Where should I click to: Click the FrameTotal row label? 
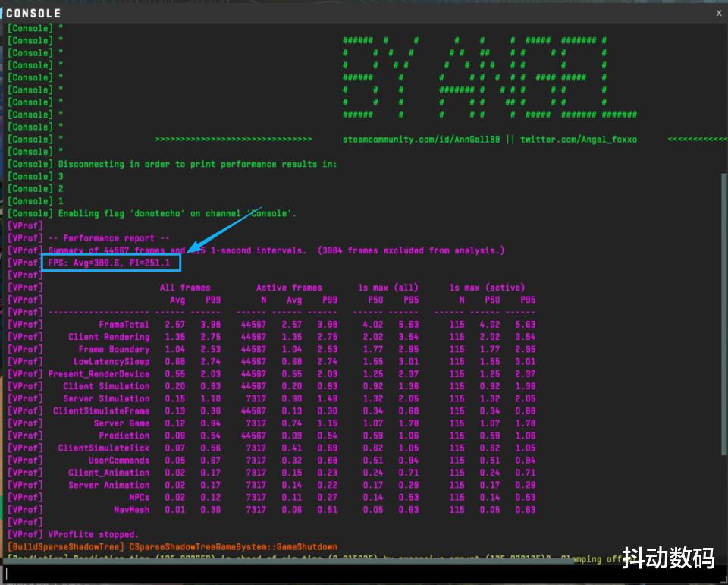pyautogui.click(x=124, y=325)
